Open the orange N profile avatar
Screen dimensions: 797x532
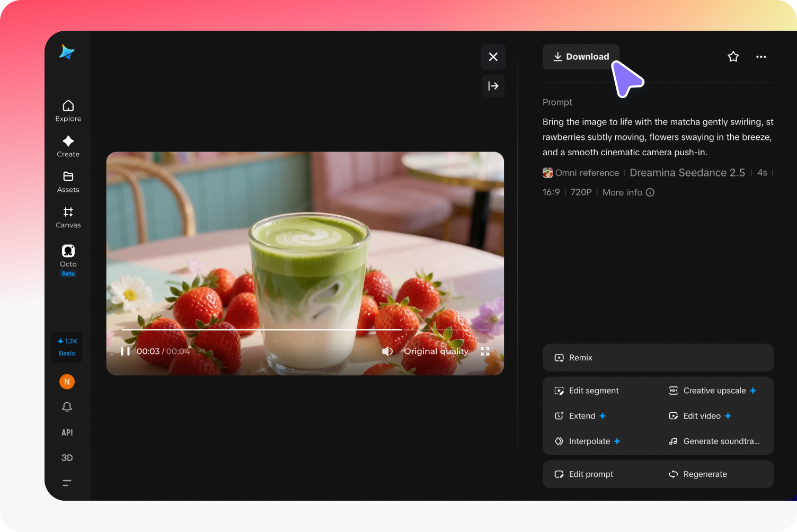click(67, 382)
